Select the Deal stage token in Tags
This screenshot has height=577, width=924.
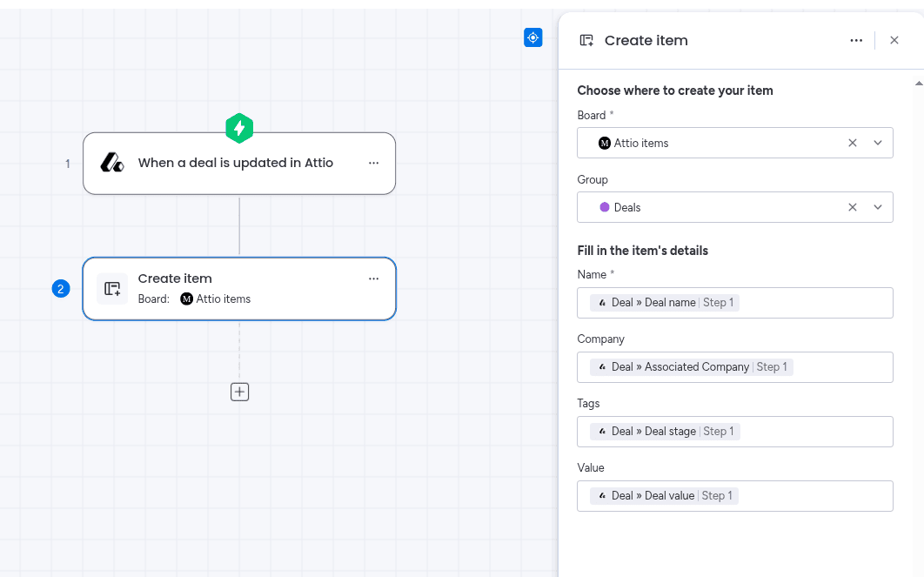tap(665, 431)
